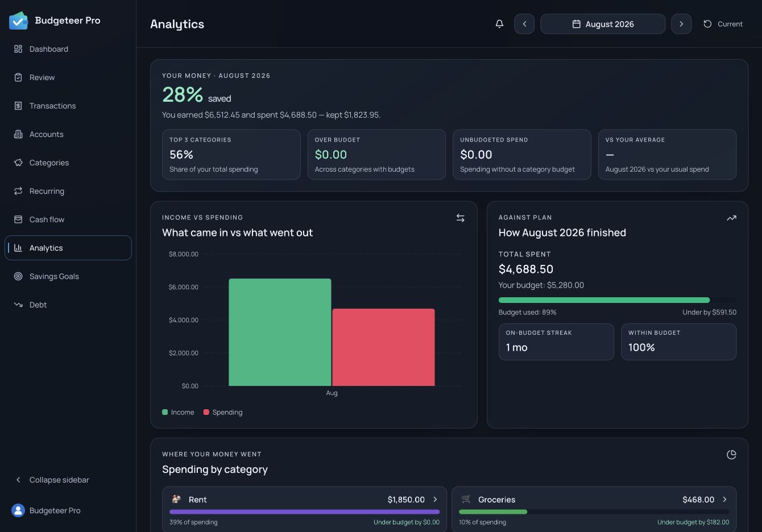Click the Accounts bank icon
The height and width of the screenshot is (532, 762).
pos(18,134)
